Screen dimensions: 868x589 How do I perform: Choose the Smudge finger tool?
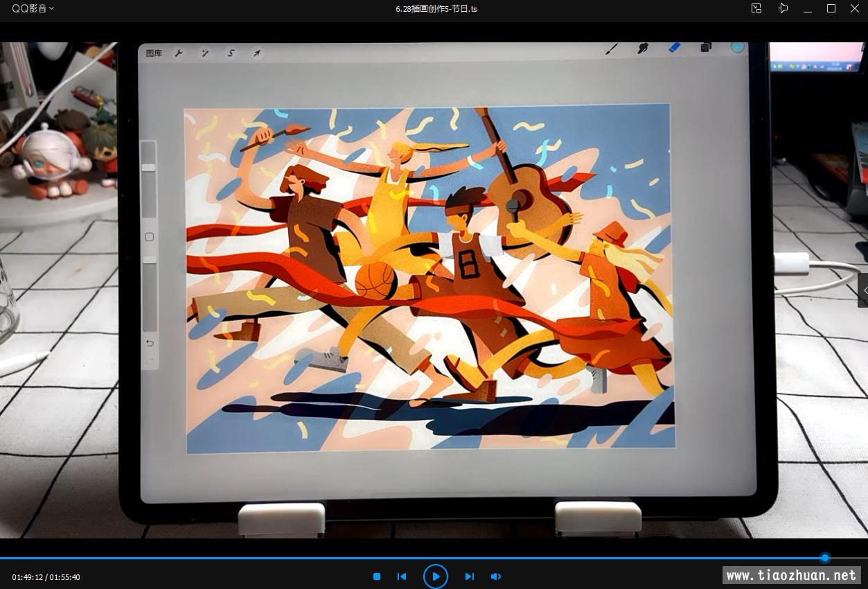click(x=643, y=48)
